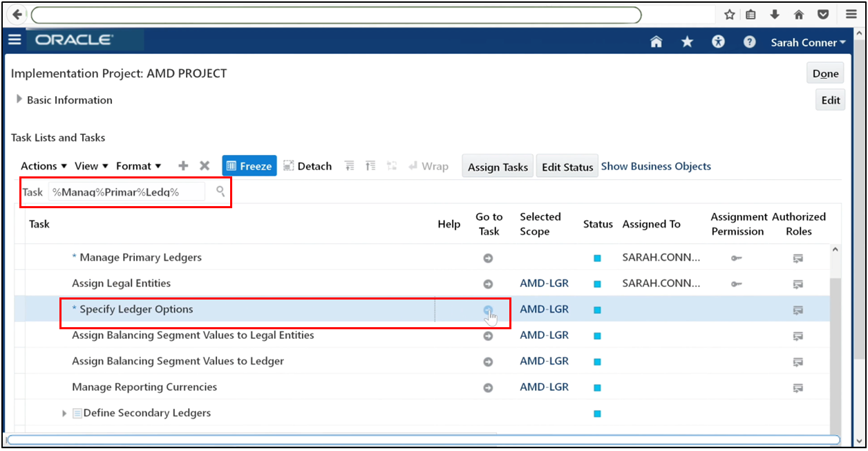Run the task search with the magnifier icon
868x451 pixels.
(220, 192)
